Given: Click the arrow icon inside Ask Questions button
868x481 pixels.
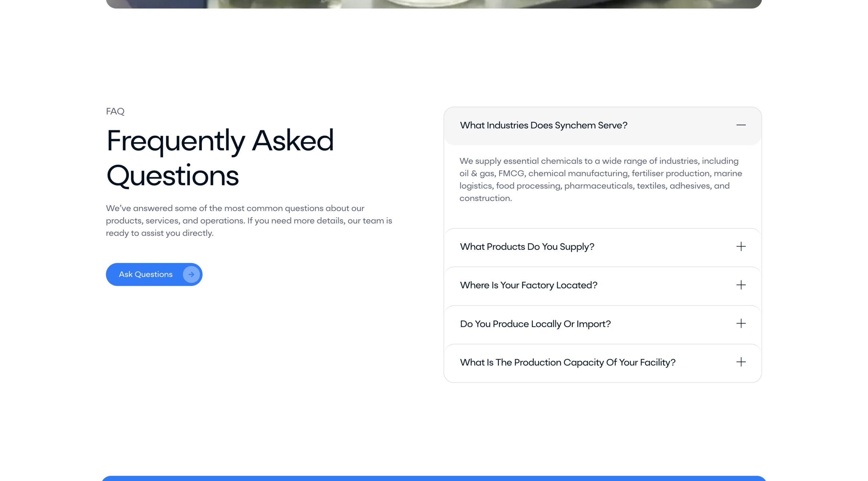Looking at the screenshot, I should 191,275.
